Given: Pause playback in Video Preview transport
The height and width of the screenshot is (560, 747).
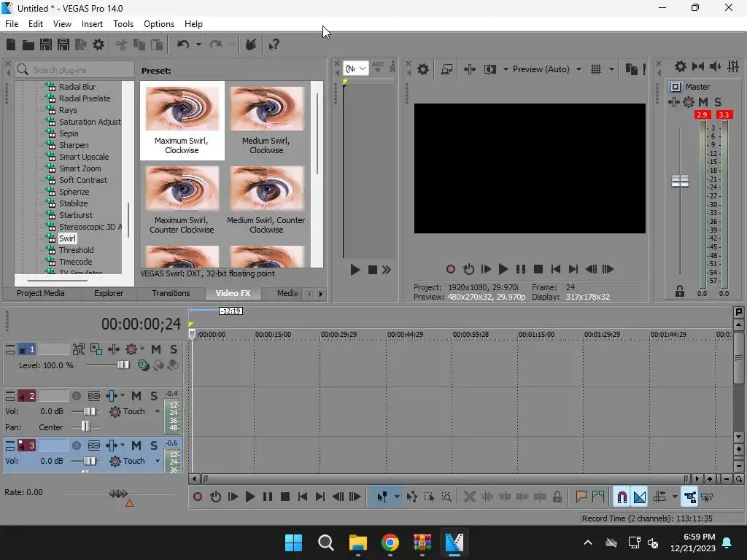Looking at the screenshot, I should (521, 269).
